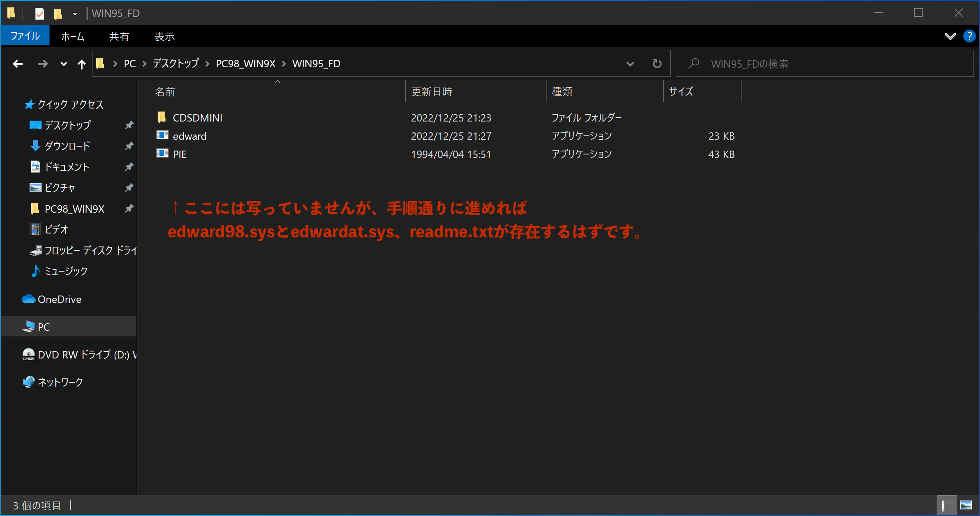Open address bar history dropdown
Screen dimensions: 980x516
click(630, 64)
